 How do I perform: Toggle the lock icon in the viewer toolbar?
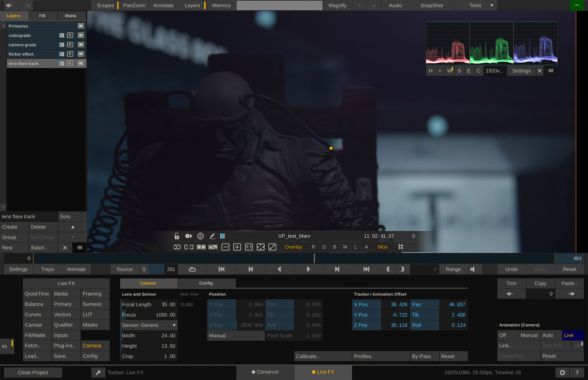coord(177,236)
